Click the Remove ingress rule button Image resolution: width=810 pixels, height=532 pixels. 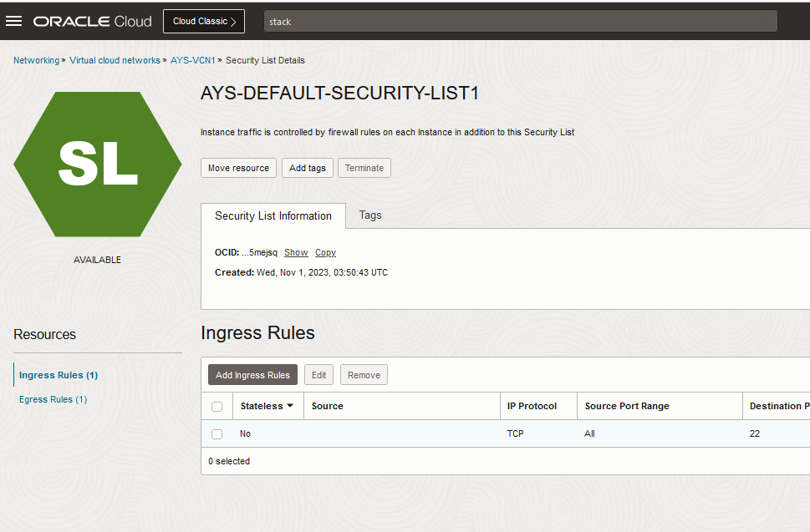[364, 375]
